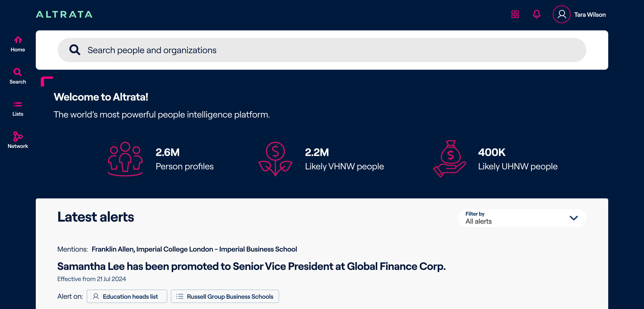644x309 pixels.
Task: Focus the Search people and organizations field
Action: tap(325, 50)
